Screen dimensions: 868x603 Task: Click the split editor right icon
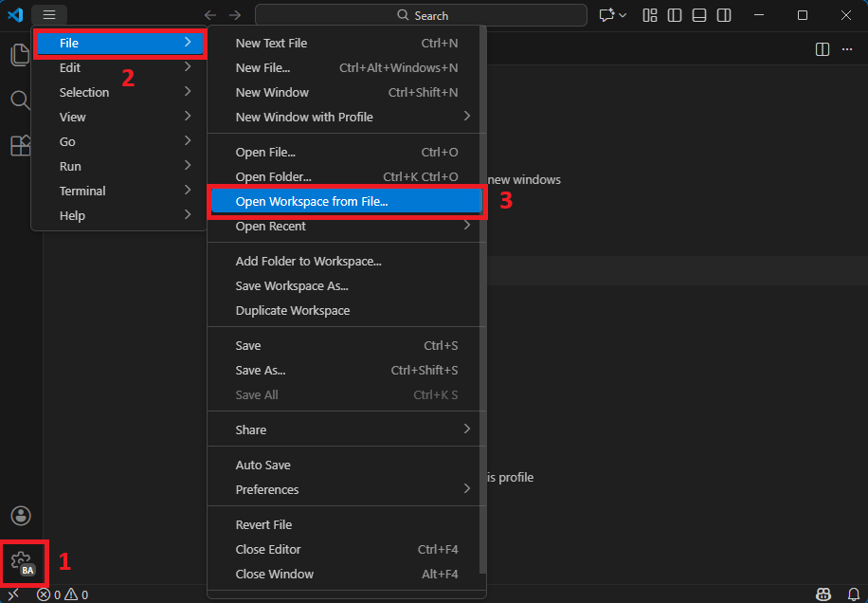[823, 49]
